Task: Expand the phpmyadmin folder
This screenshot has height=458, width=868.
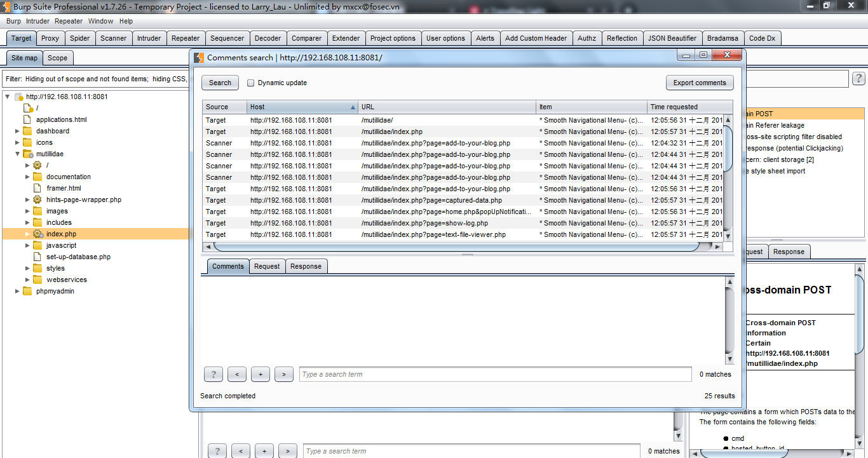Action: 18,291
